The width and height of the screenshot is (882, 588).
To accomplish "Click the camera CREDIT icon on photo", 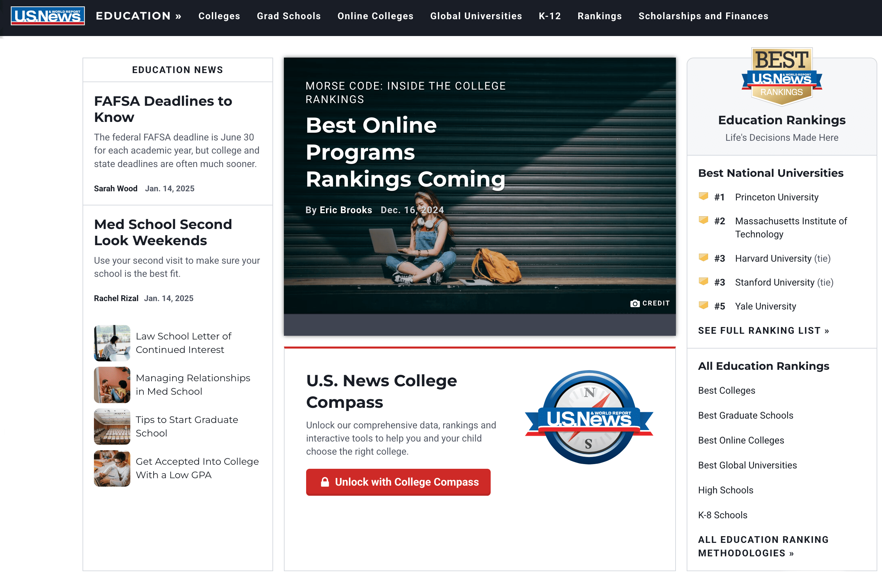I will tap(635, 303).
